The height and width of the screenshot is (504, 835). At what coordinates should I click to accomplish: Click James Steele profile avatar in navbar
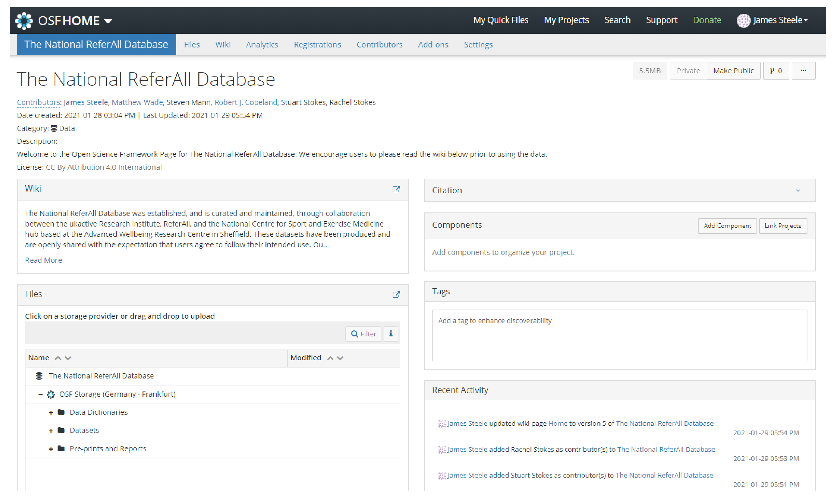[x=743, y=20]
